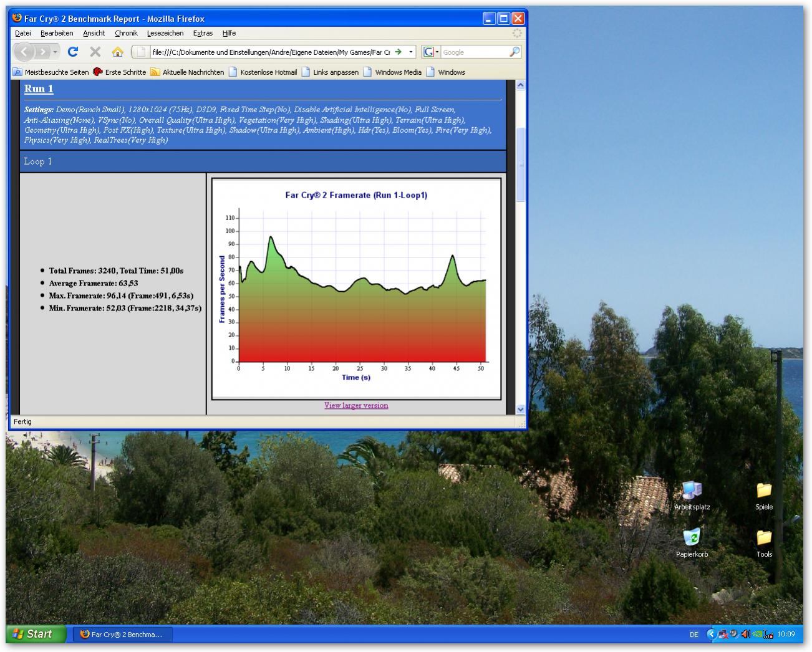The height and width of the screenshot is (652, 812).
Task: Click the audio manager tray icon
Action: (746, 635)
